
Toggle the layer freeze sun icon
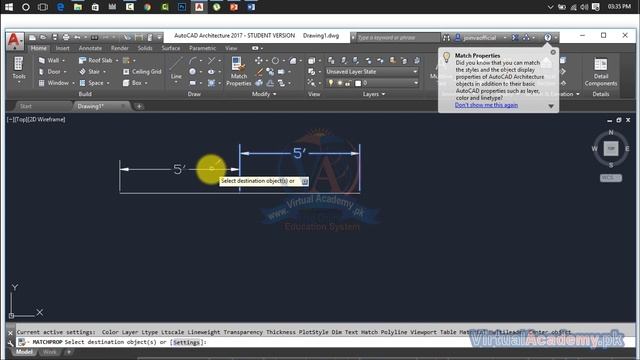point(339,83)
